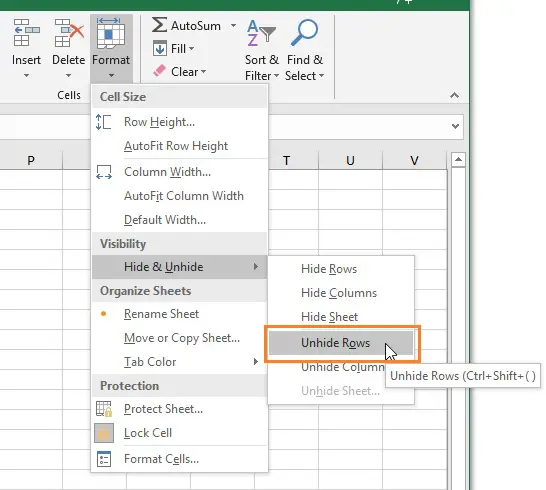The width and height of the screenshot is (546, 490).
Task: Select Hide Columns in submenu
Action: point(341,293)
